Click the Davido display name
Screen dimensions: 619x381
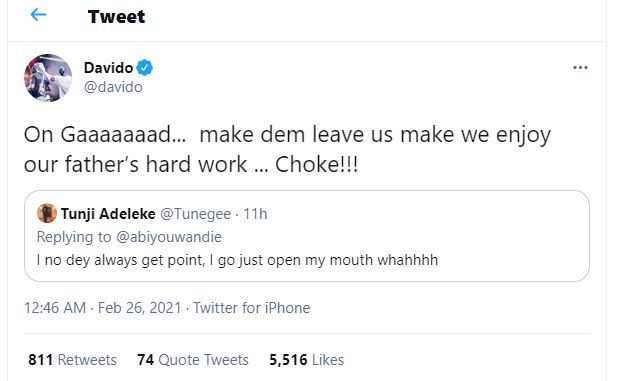click(x=109, y=68)
